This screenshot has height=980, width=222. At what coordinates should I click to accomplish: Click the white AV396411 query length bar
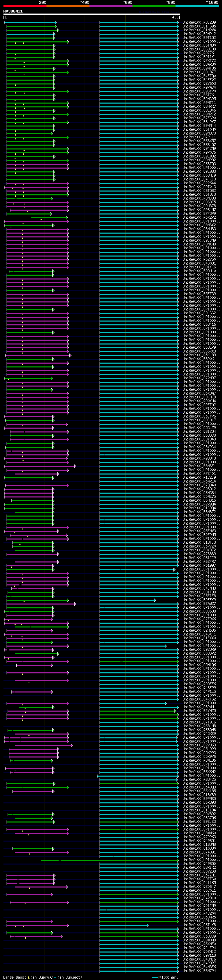92,14
